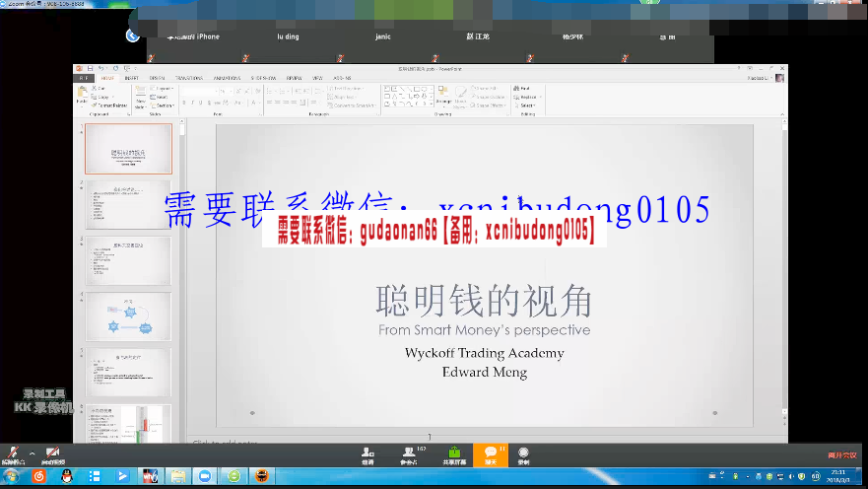Screen dimensions: 868x489
Task: Open the Align Text dropdown
Action: pos(342,97)
